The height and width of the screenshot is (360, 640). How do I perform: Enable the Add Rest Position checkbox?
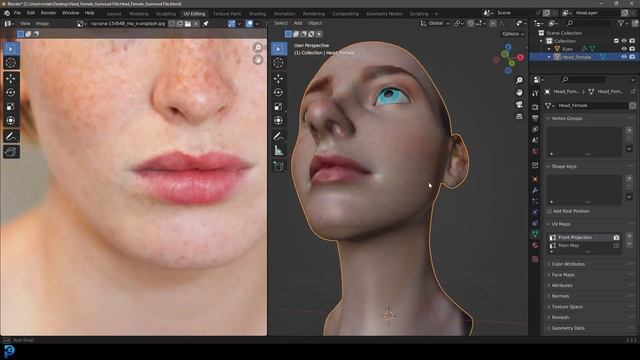(x=549, y=211)
